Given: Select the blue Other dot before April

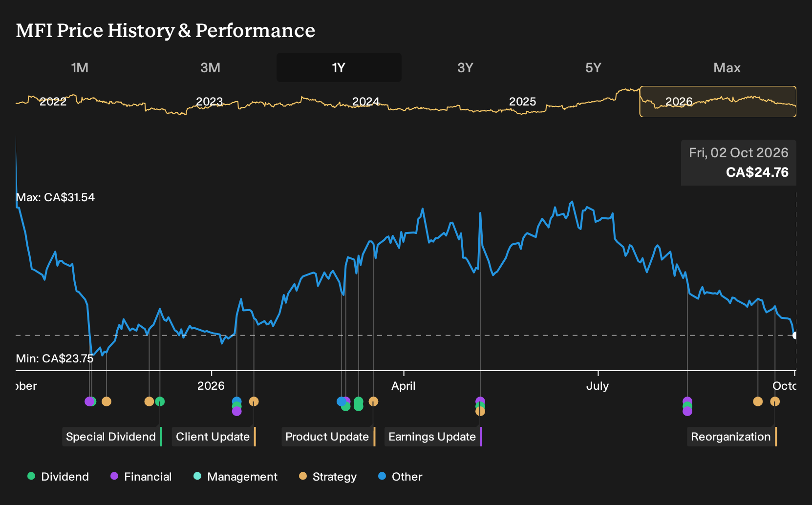Looking at the screenshot, I should point(341,401).
